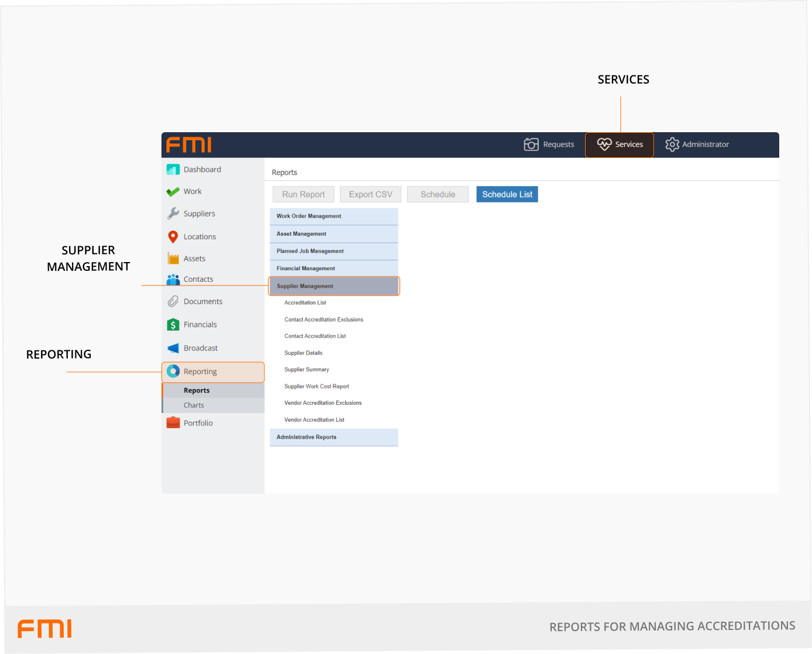Open the Documents paperclip icon
812x654 pixels.
coord(173,302)
